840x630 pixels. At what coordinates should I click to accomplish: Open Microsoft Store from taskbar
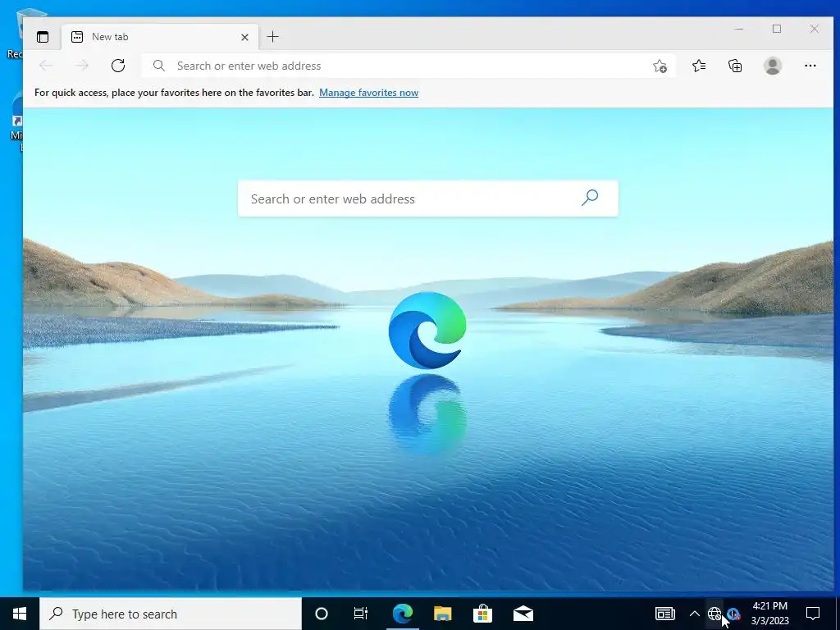point(482,614)
